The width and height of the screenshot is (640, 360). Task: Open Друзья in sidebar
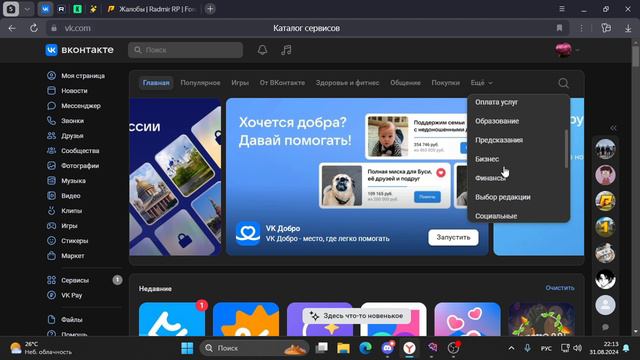click(x=65, y=136)
